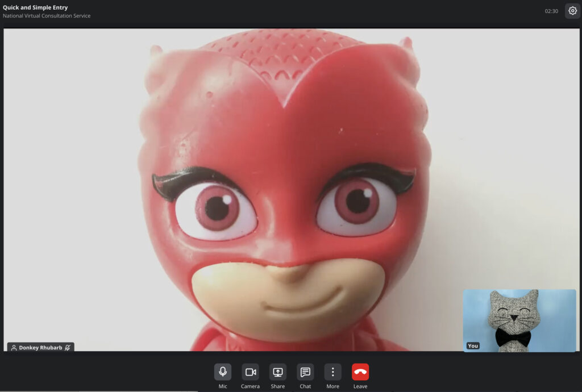The height and width of the screenshot is (392, 582).
Task: Click the "Mic" text label
Action: coord(223,386)
